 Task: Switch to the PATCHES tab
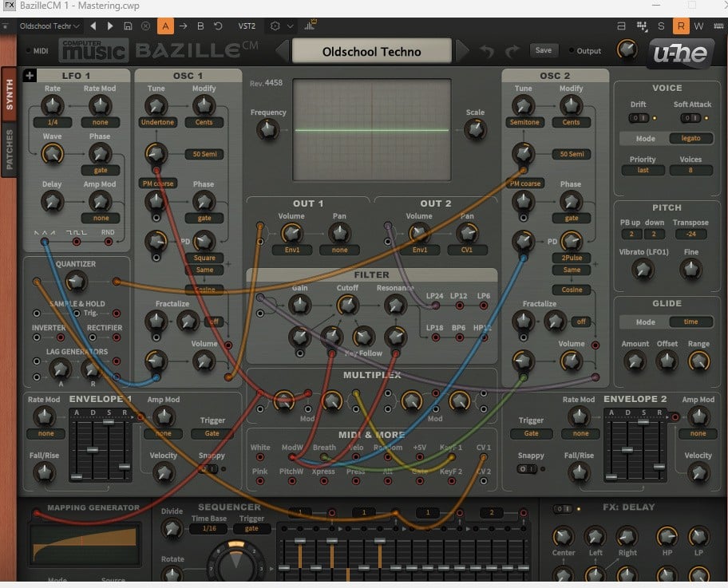pos(10,149)
